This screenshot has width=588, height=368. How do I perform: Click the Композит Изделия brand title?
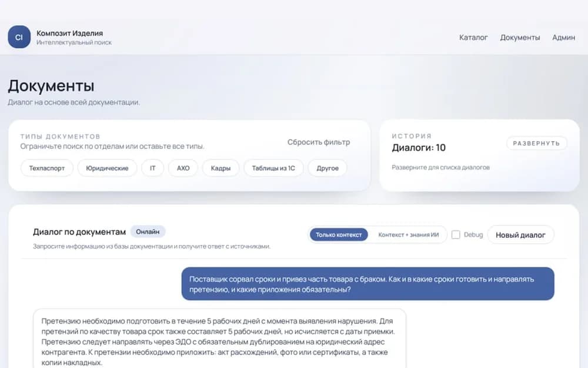(x=70, y=33)
